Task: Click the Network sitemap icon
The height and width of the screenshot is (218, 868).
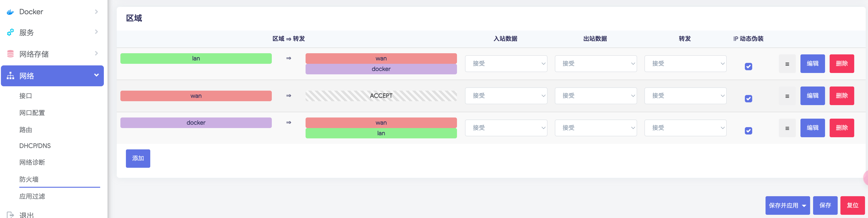Action: [x=10, y=76]
